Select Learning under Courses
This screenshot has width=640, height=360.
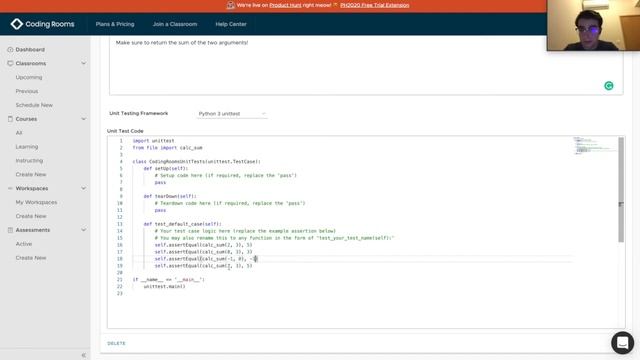27,147
